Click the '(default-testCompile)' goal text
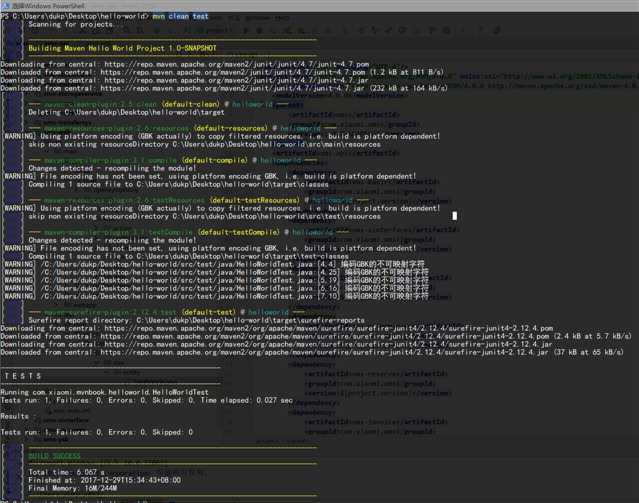Viewport: 639px width, 503px height. (x=239, y=232)
